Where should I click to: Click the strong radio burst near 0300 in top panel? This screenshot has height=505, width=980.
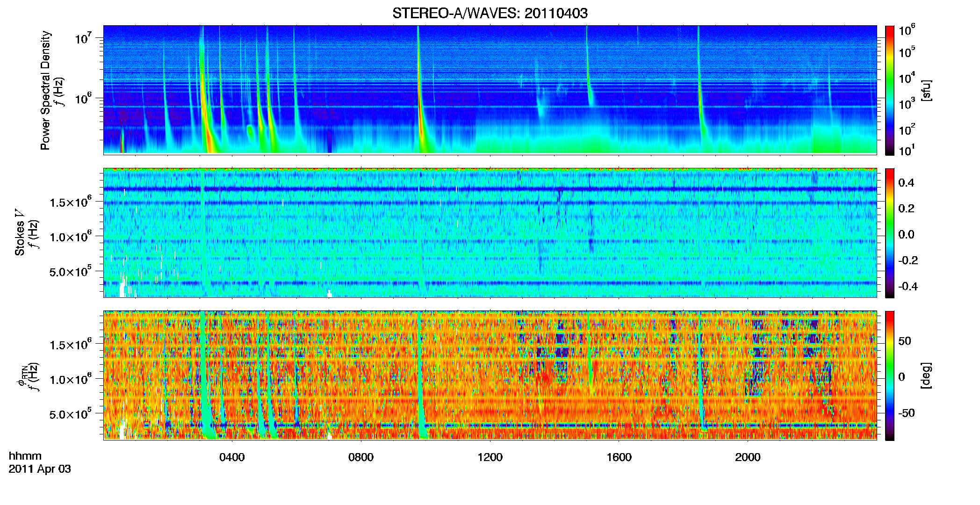click(205, 103)
